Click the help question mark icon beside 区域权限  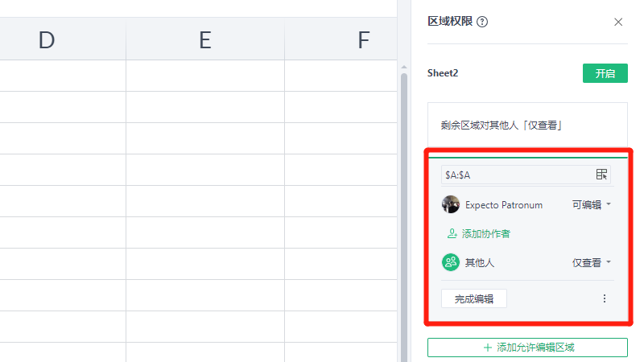point(482,22)
